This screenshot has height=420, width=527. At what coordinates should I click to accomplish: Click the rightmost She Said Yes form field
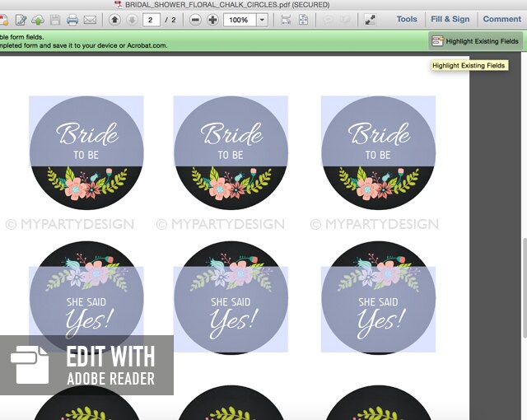378,310
